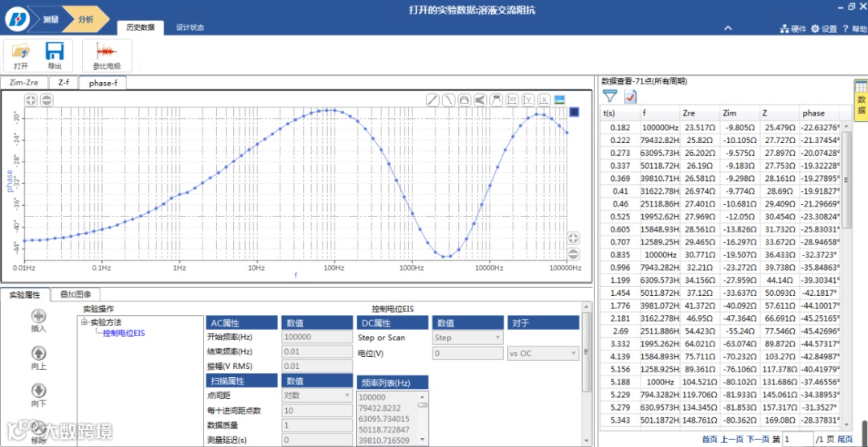The width and height of the screenshot is (868, 447).
Task: Click the 打开 open file icon
Action: [x=21, y=51]
